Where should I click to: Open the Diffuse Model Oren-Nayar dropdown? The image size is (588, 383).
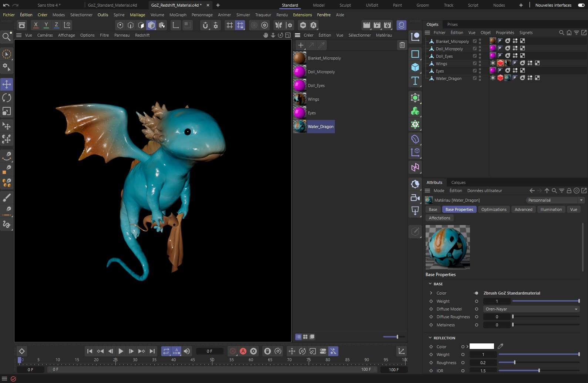531,309
